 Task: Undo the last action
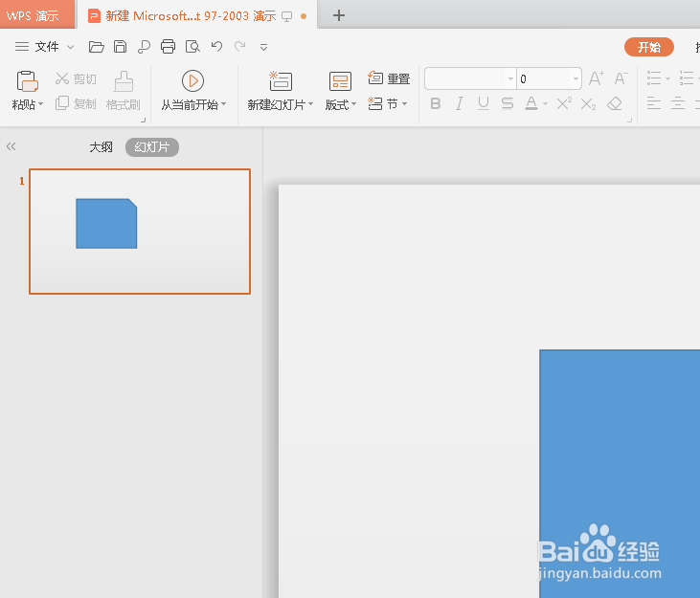pyautogui.click(x=217, y=46)
